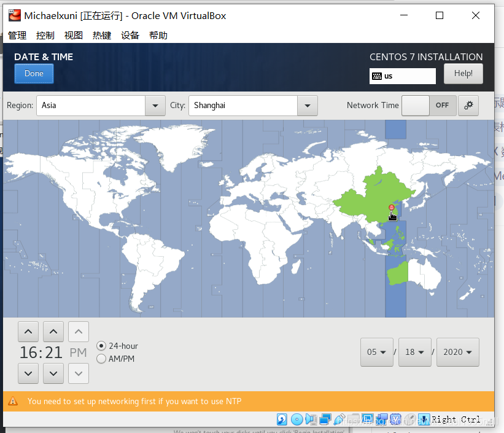Click the network adapters status icon
Viewport: 504px width, 433px height.
coord(325,419)
